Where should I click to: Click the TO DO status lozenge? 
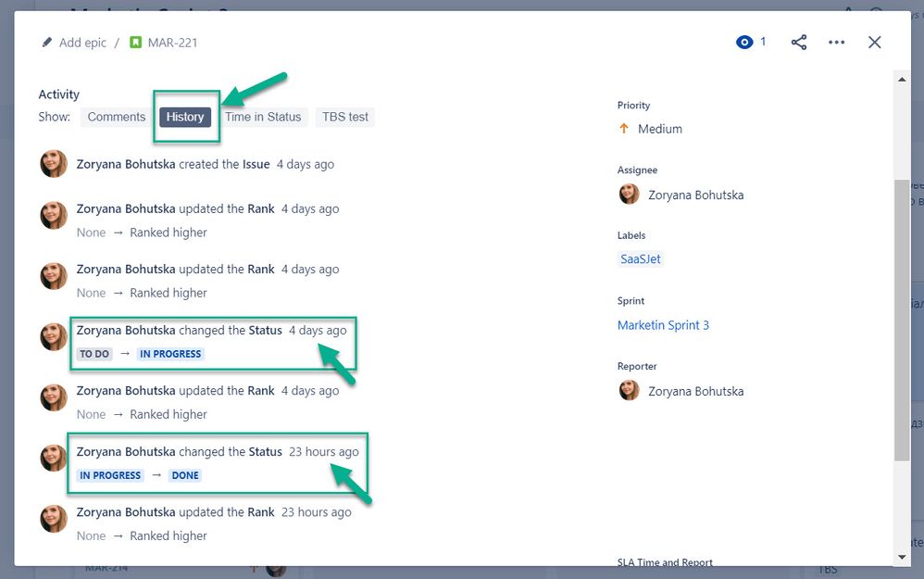click(x=94, y=354)
